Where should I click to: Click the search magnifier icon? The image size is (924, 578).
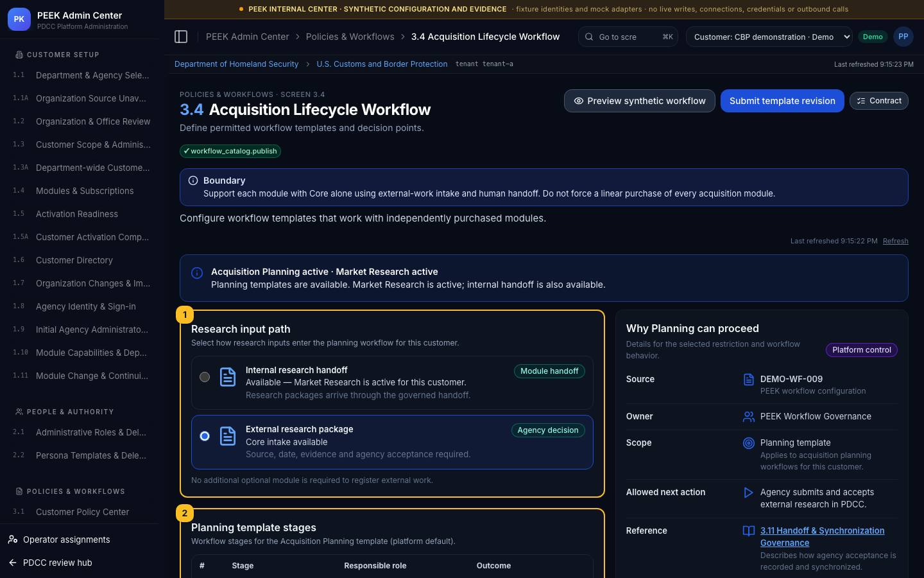coord(589,37)
